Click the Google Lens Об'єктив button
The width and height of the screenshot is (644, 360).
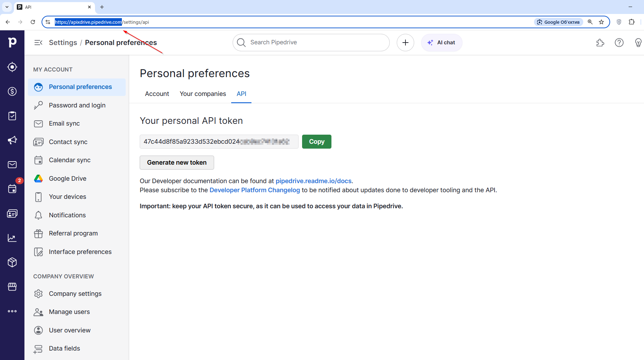click(x=558, y=22)
